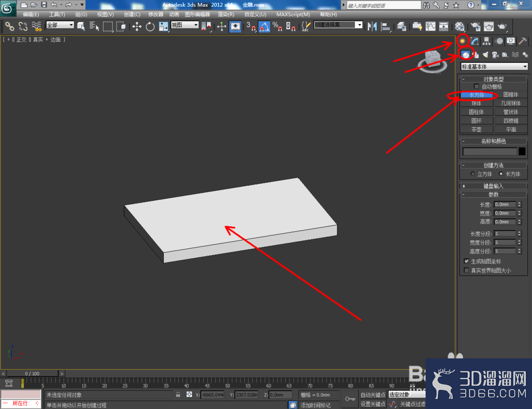Enable 真实世界贴图大小 checkbox
Screen dimensions: 532x409
pos(467,270)
